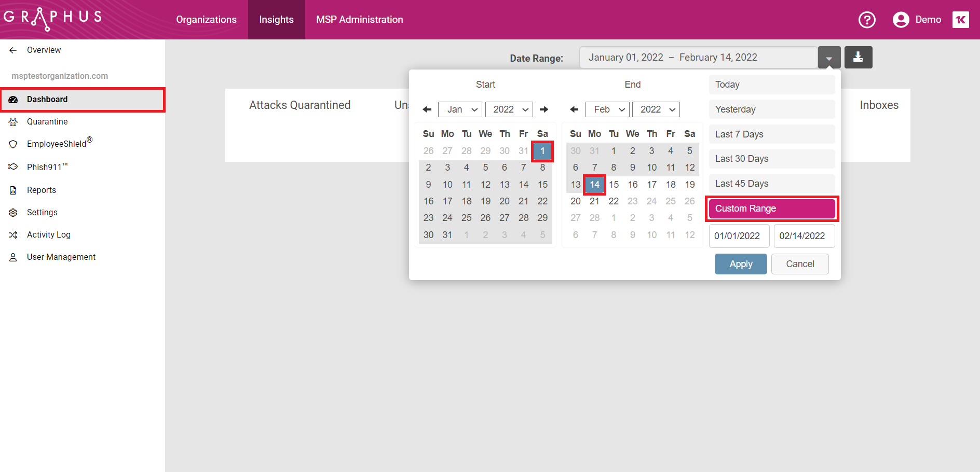This screenshot has height=472, width=980.
Task: Open the Reports sidebar link
Action: point(42,190)
